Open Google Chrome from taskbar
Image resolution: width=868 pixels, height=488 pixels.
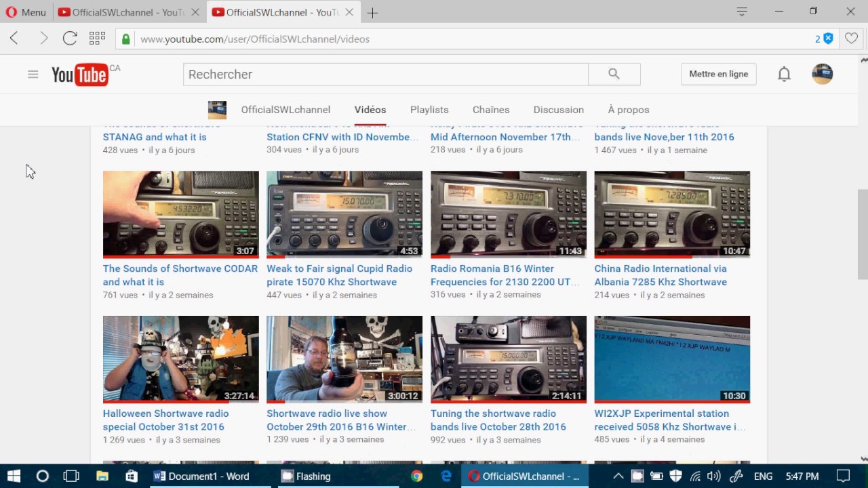(416, 476)
